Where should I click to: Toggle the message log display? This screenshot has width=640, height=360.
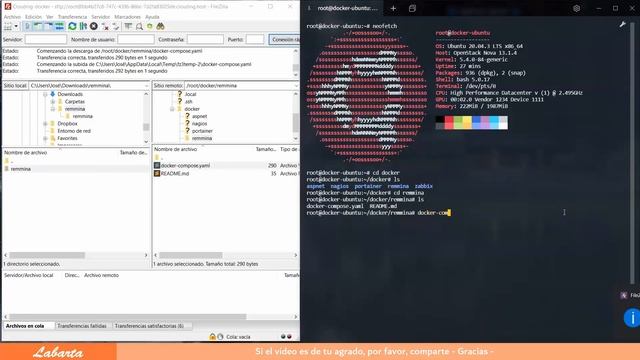tap(27, 27)
